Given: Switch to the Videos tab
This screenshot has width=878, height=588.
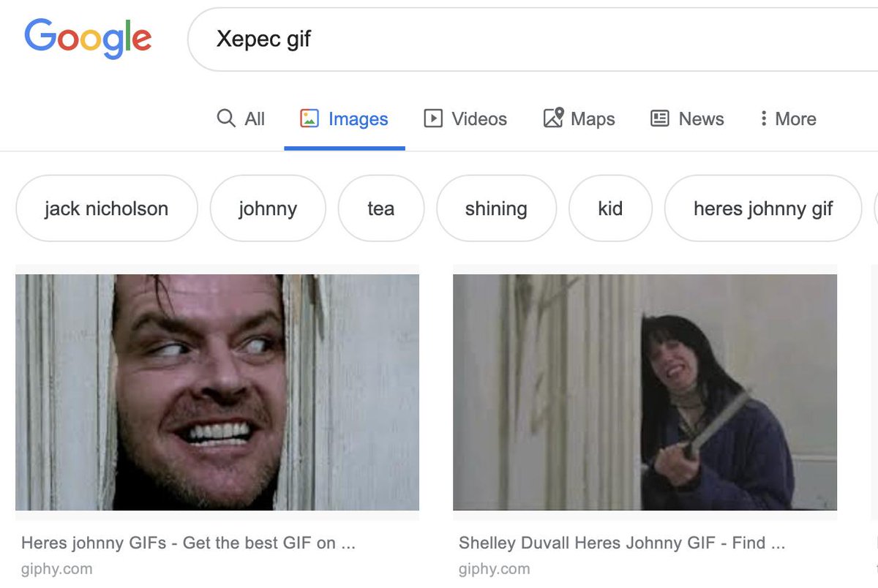Looking at the screenshot, I should point(465,118).
